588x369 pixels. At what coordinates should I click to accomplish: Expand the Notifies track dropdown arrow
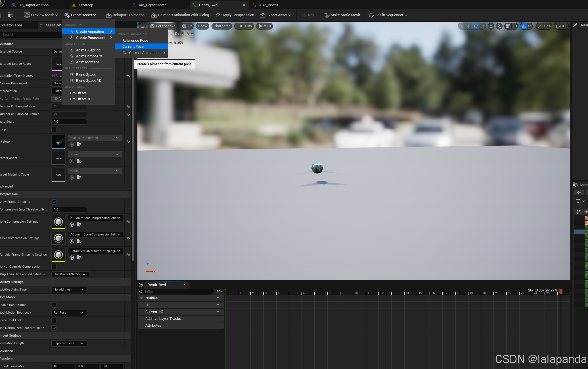pyautogui.click(x=218, y=298)
